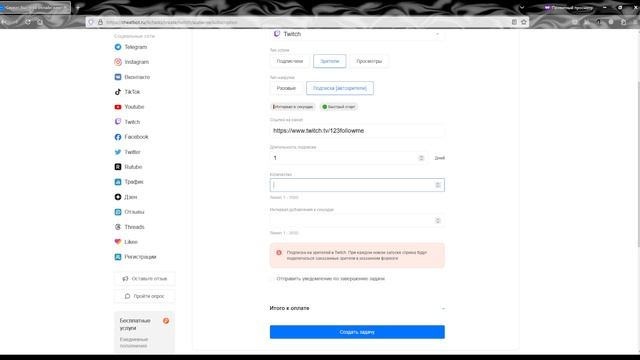Image resolution: width=640 pixels, height=360 pixels.
Task: Select the ВКонтакте sidebar icon
Action: (118, 77)
